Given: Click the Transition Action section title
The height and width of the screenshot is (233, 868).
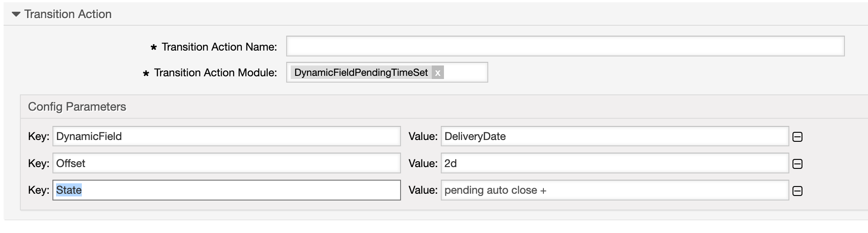Looking at the screenshot, I should pyautogui.click(x=68, y=14).
